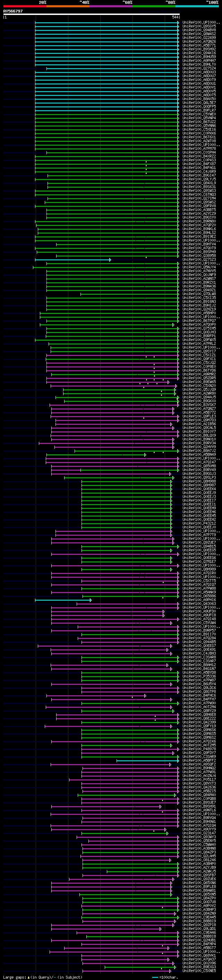This screenshot has width=222, height=980.
Task: Click the purple ~60% identity legend segment
Action: pyautogui.click(x=111, y=6)
